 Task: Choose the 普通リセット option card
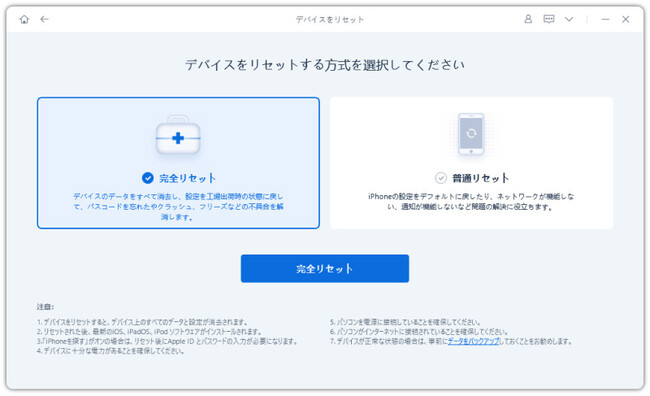(471, 163)
